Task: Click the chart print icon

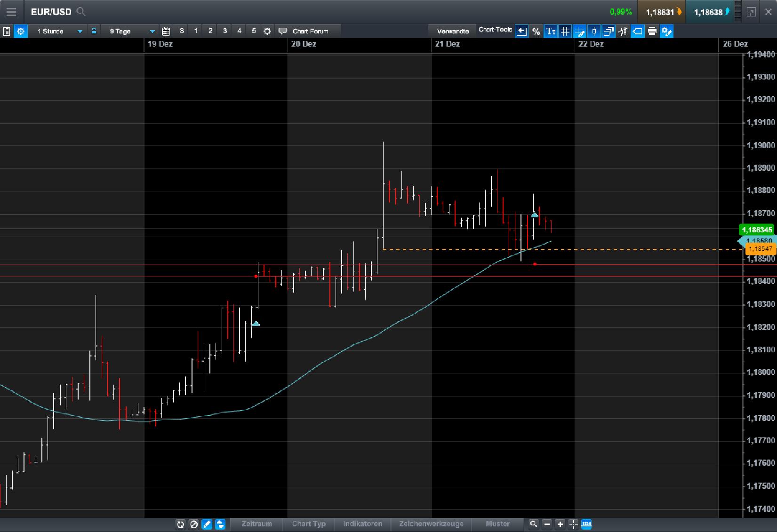Action: point(652,31)
